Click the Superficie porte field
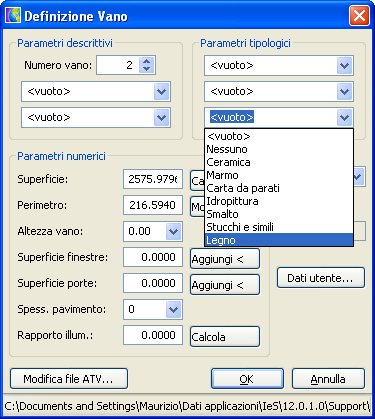 coord(153,283)
